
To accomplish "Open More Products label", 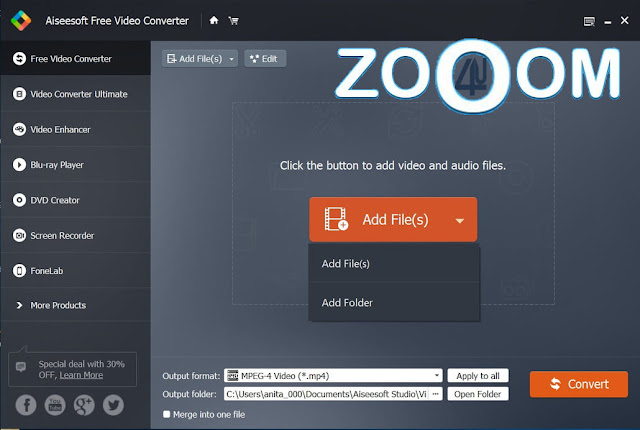I will coord(58,305).
